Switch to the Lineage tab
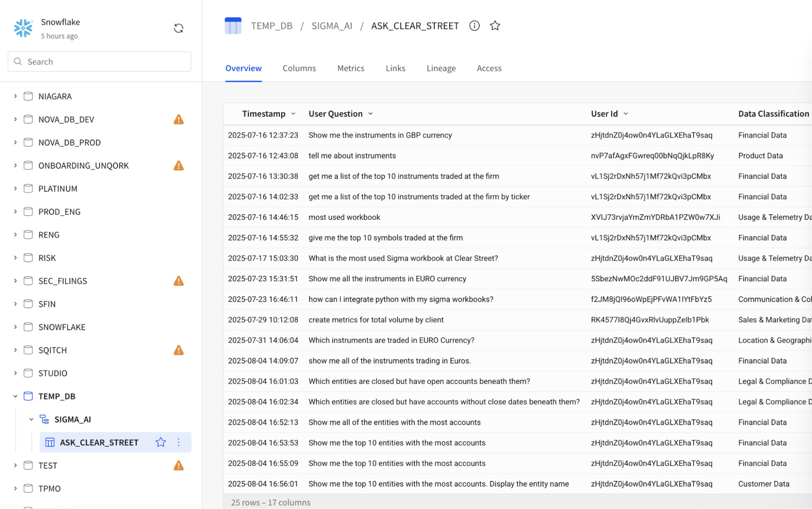 [x=441, y=68]
